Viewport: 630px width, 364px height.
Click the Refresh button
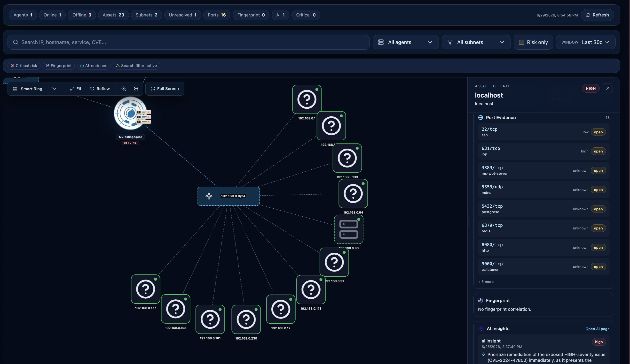click(597, 15)
